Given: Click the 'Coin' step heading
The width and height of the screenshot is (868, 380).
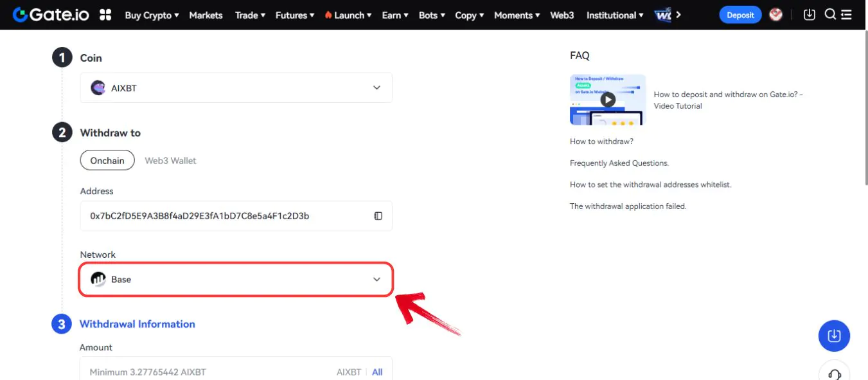Looking at the screenshot, I should [x=91, y=58].
